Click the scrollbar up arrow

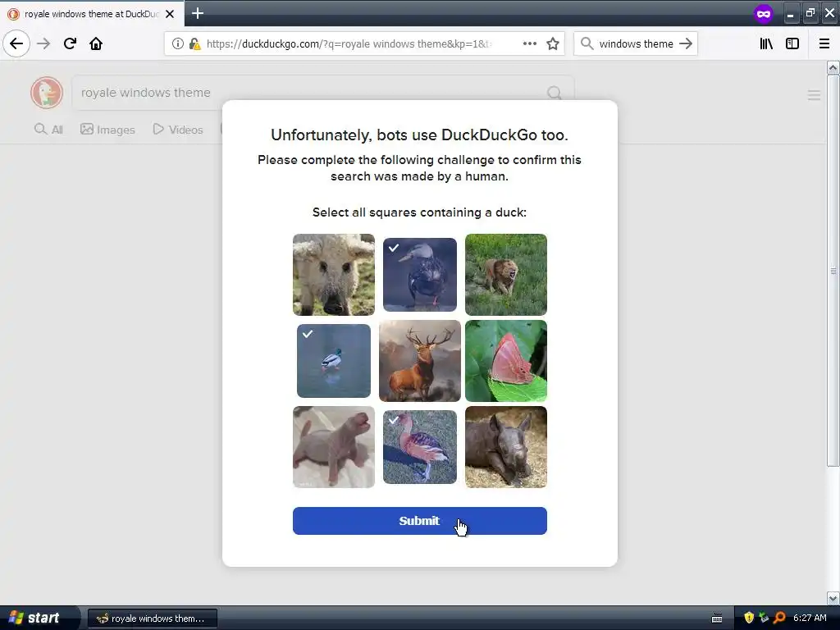pos(833,67)
